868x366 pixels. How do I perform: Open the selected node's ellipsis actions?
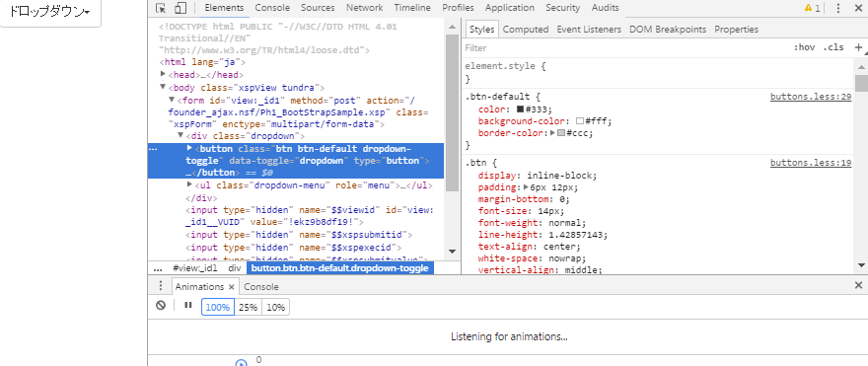[154, 149]
